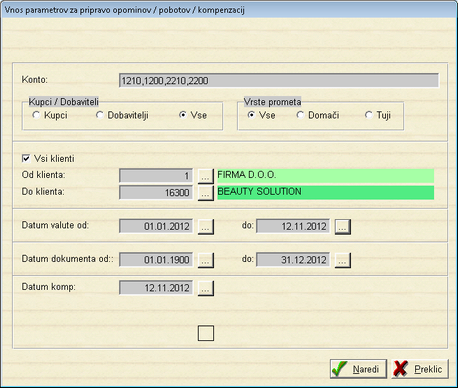458x388 pixels.
Task: Click the Do klienta number field
Action: tap(156, 193)
